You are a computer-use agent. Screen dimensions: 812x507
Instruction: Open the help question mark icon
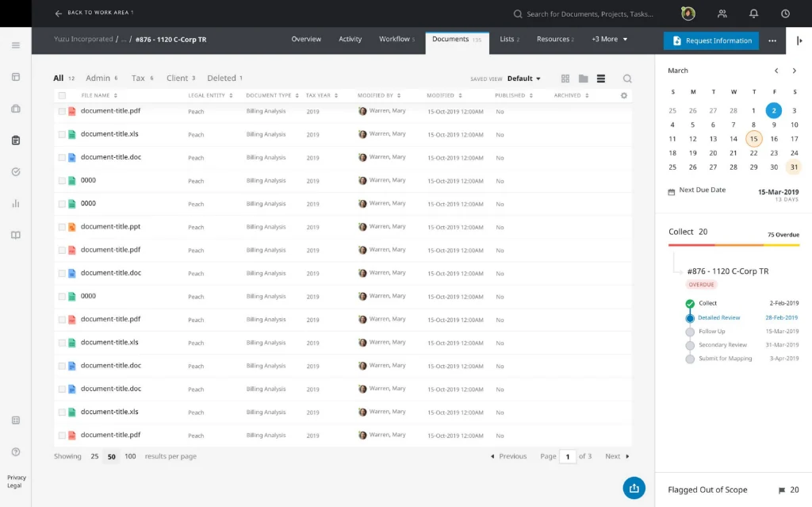(16, 451)
